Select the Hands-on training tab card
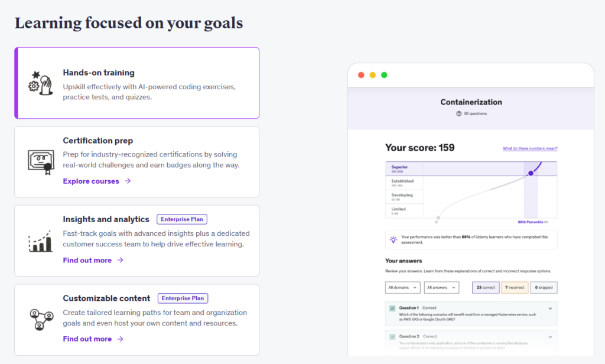The image size is (605, 364). pos(137,83)
